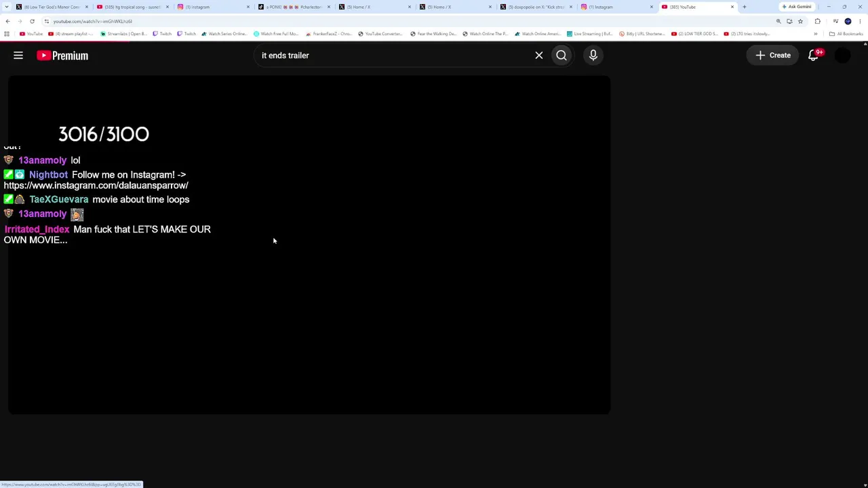Open a new browser tab
The image size is (868, 488).
click(x=744, y=7)
